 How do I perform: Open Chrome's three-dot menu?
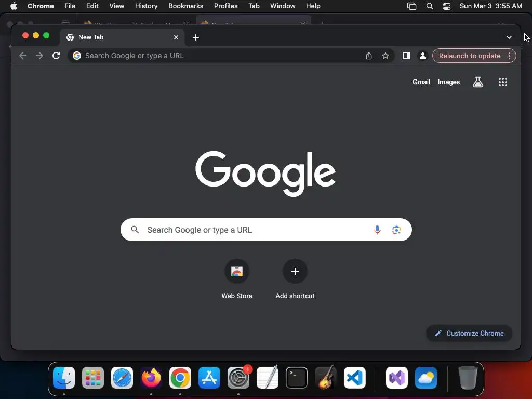[x=509, y=56]
